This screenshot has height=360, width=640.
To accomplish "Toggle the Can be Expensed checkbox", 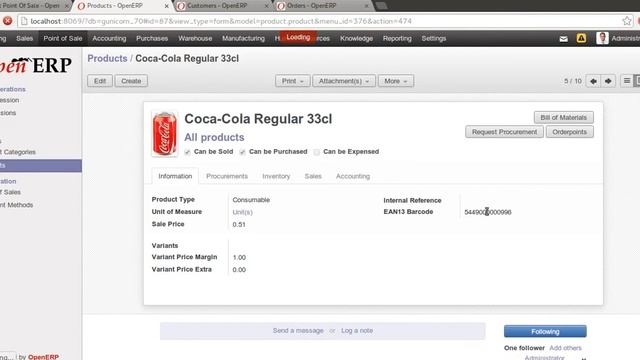I will (317, 152).
